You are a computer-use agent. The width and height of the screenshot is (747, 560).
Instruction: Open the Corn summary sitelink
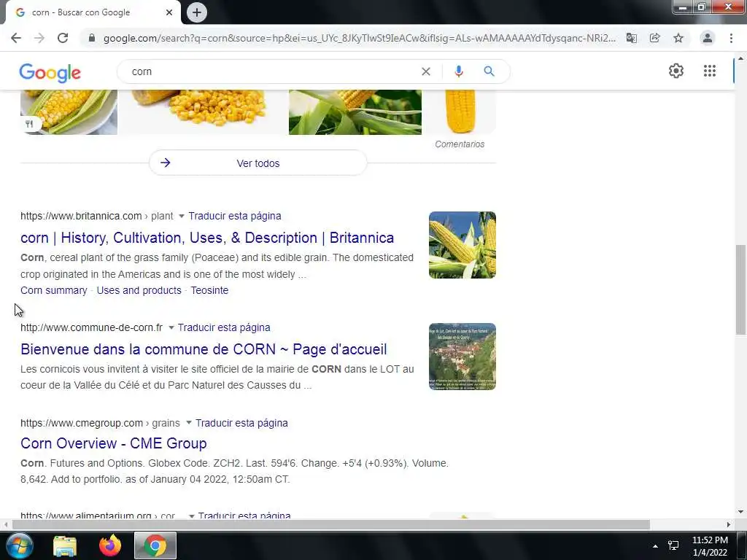pyautogui.click(x=54, y=290)
